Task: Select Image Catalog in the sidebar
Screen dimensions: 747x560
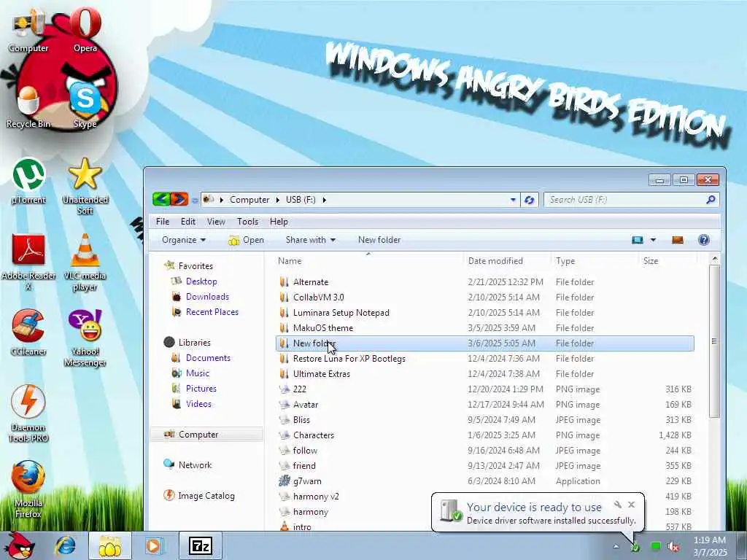Action: (198, 496)
